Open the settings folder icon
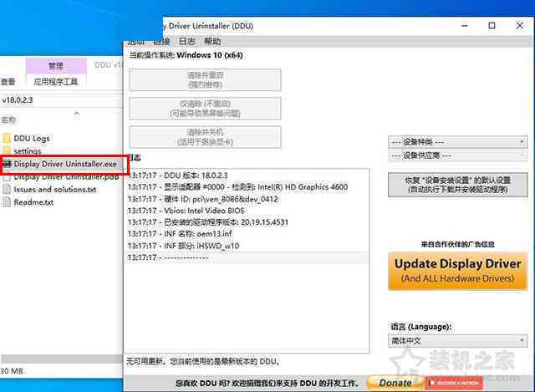The image size is (535, 392). point(7,150)
